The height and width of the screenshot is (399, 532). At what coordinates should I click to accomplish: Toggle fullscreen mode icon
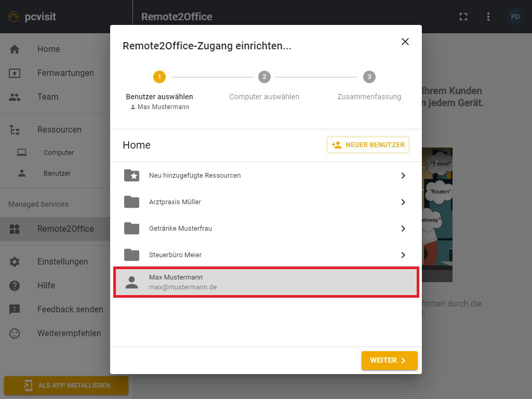pos(463,17)
